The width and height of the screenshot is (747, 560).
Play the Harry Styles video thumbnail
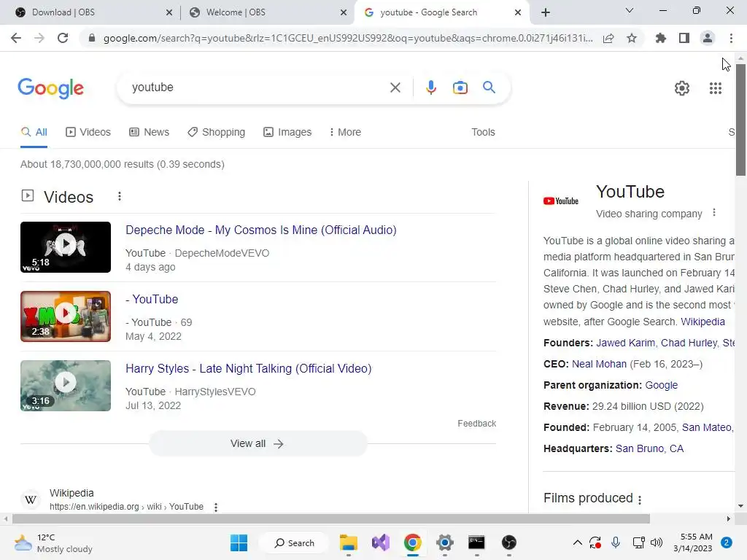[x=66, y=386]
